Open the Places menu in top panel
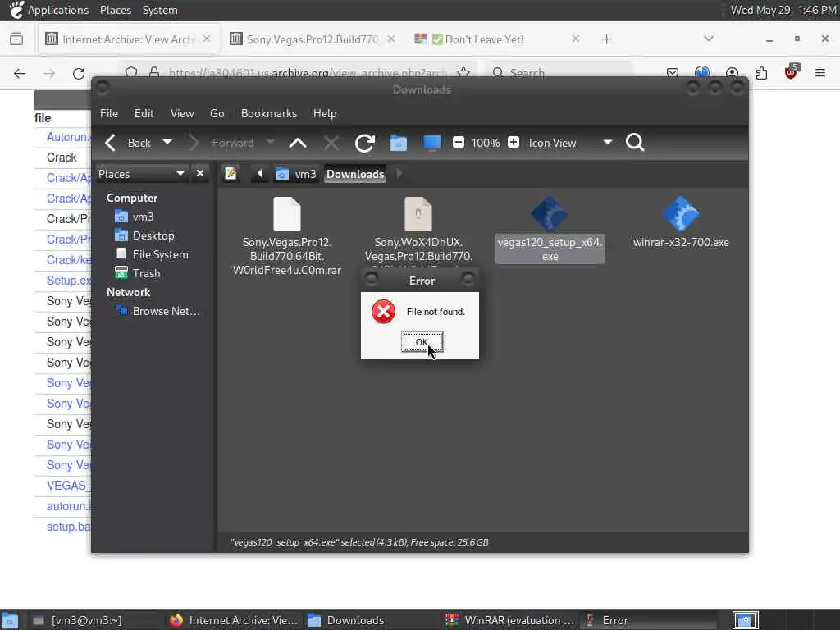 pyautogui.click(x=115, y=10)
